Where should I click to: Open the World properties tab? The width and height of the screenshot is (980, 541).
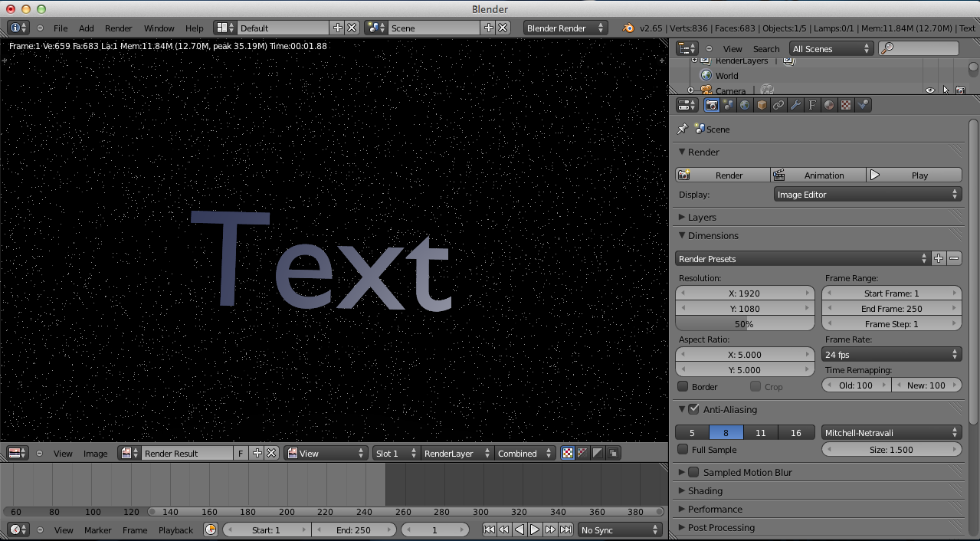(x=744, y=105)
